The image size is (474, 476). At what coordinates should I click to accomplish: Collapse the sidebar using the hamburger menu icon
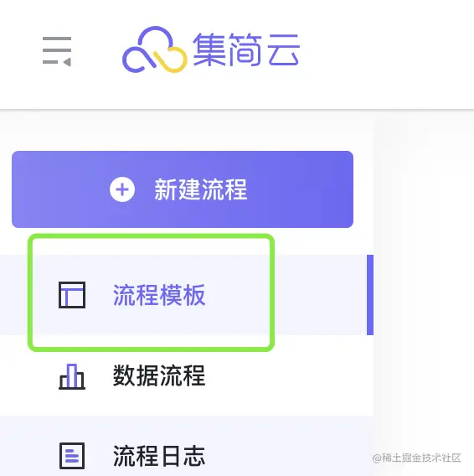(57, 51)
